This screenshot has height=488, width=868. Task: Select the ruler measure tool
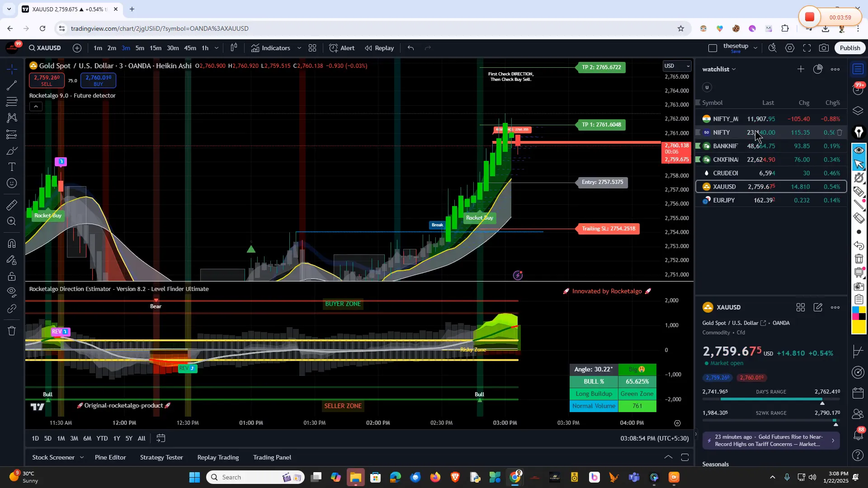[x=12, y=205]
